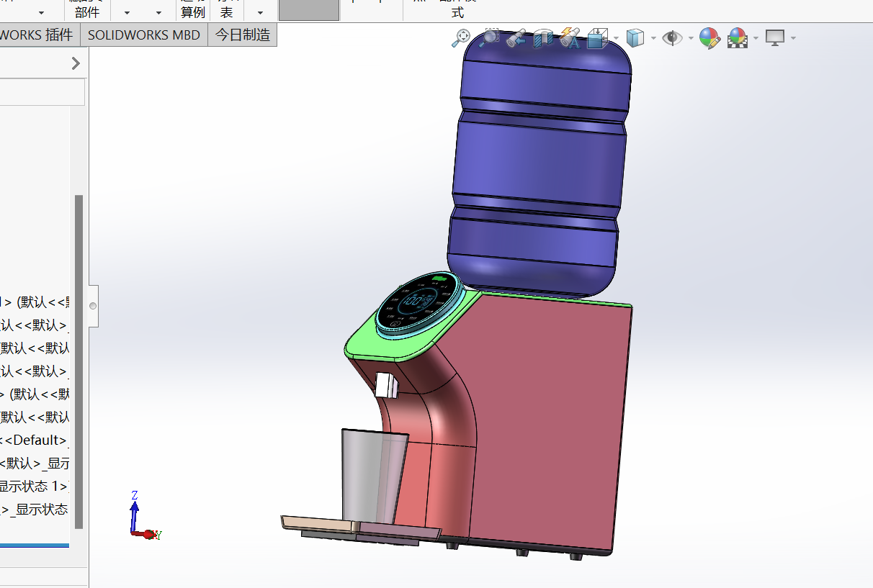Screen dimensions: 873x588
Task: Switch to the SOLIDWORKS MBD tab
Action: tap(144, 35)
